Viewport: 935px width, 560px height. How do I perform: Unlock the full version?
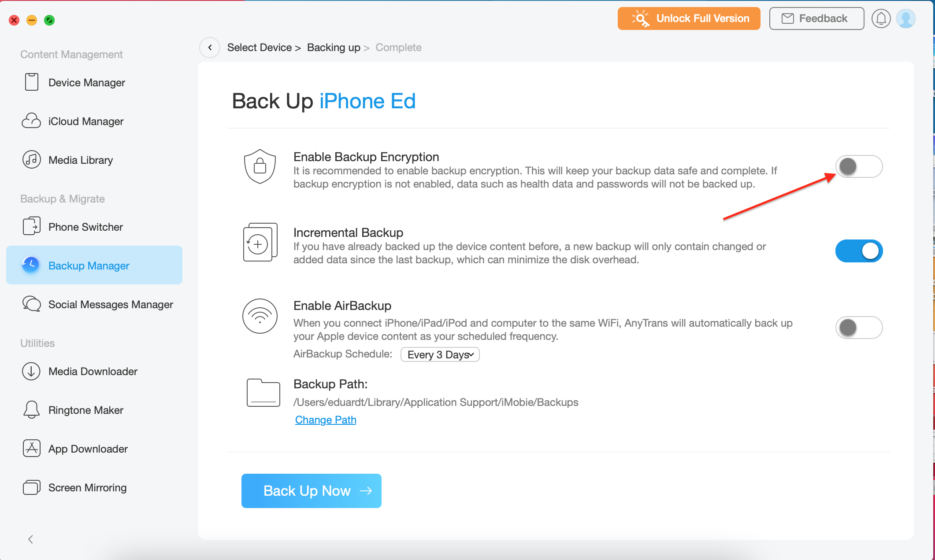tap(688, 18)
